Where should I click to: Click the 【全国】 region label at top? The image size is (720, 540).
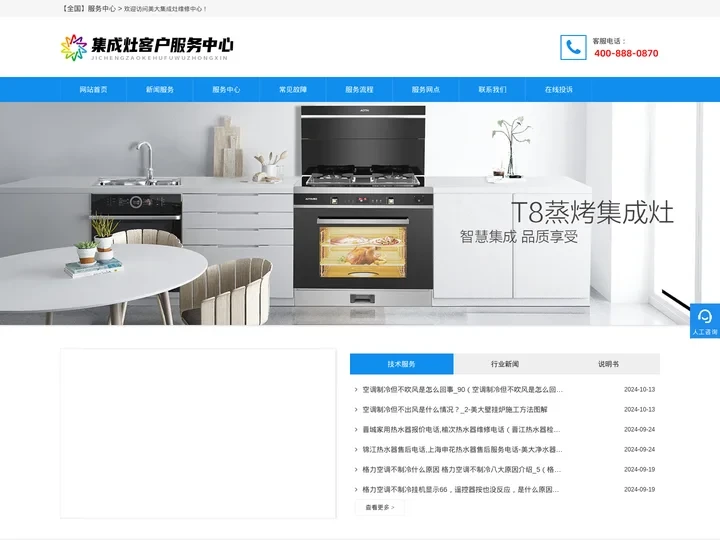pos(73,8)
